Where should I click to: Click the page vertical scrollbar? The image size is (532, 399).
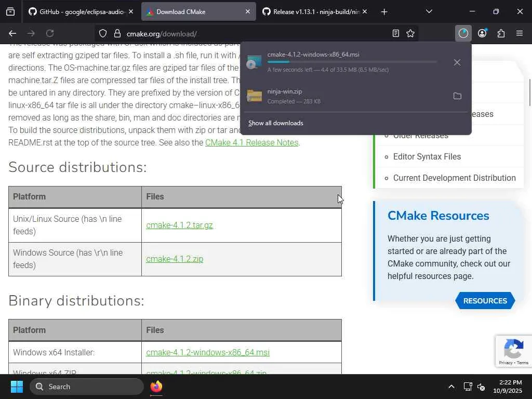tap(529, 92)
